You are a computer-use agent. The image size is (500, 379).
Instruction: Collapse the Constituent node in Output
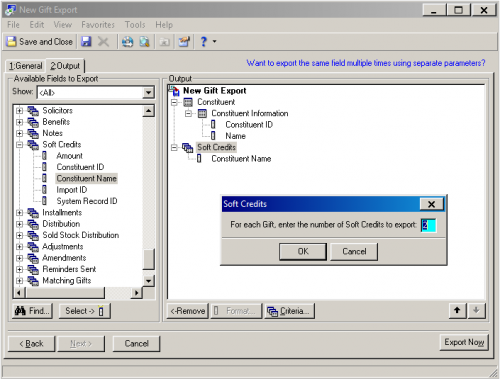(x=174, y=102)
